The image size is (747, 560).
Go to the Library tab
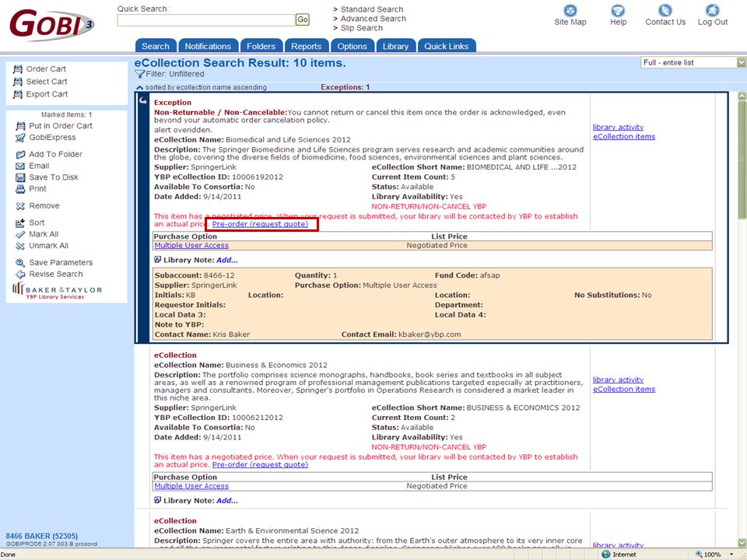tap(395, 46)
